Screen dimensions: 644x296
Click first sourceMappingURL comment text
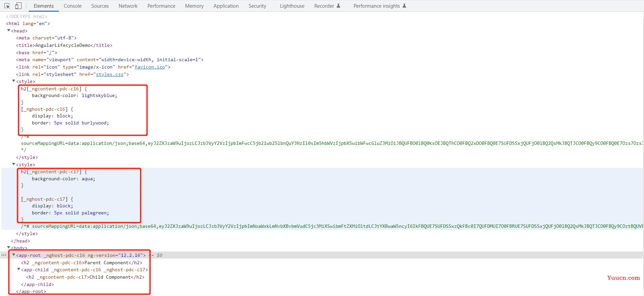tap(331, 143)
